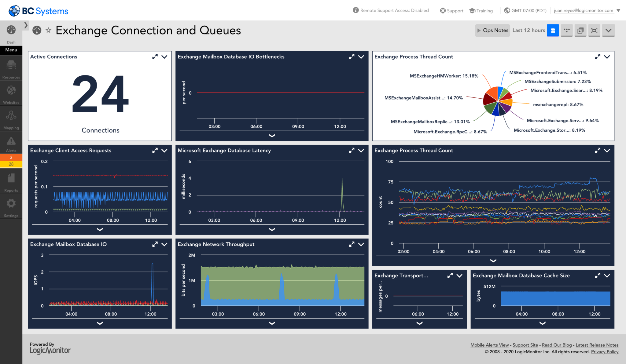The width and height of the screenshot is (626, 364).
Task: Open Settings from the sidebar
Action: coord(11,206)
